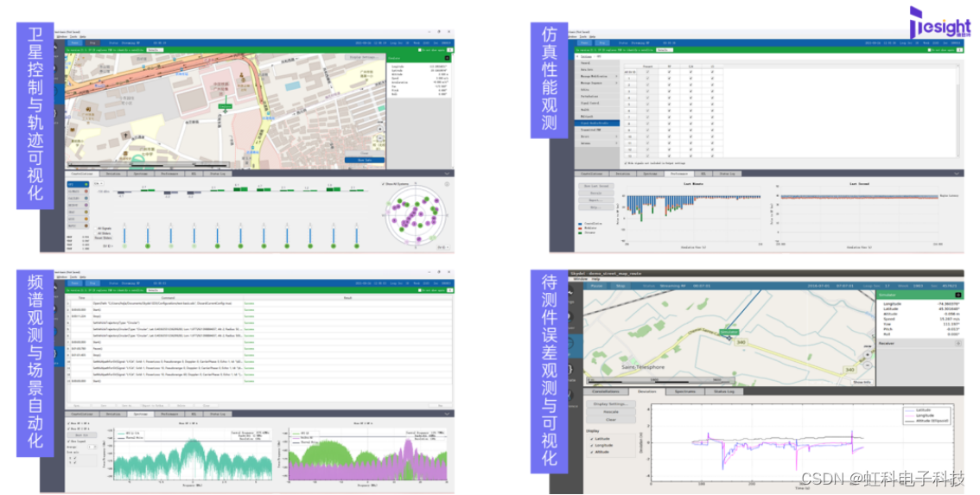Expand the Antenna settings entry
The height and width of the screenshot is (495, 980).
(597, 143)
